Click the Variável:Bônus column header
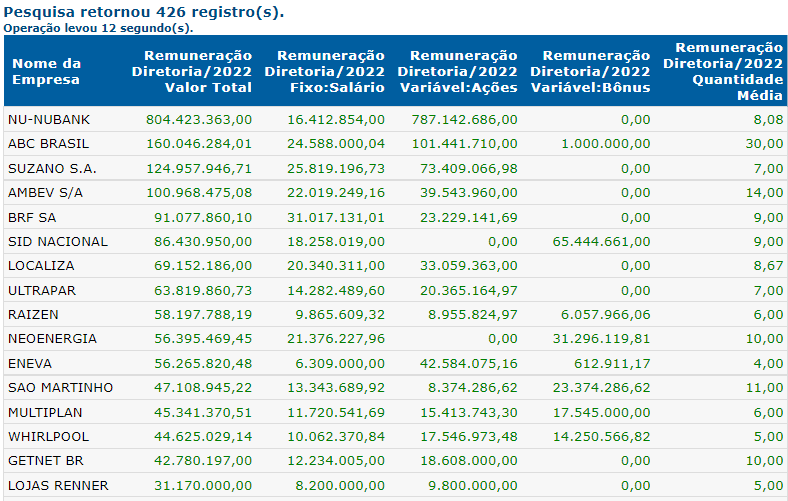This screenshot has height=501, width=788. tap(590, 71)
